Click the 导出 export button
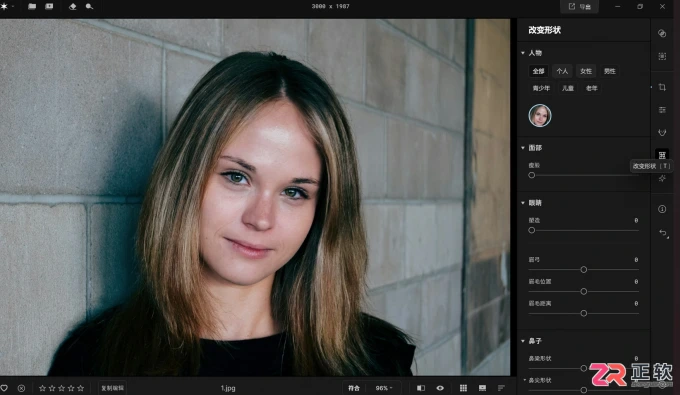 coord(580,7)
